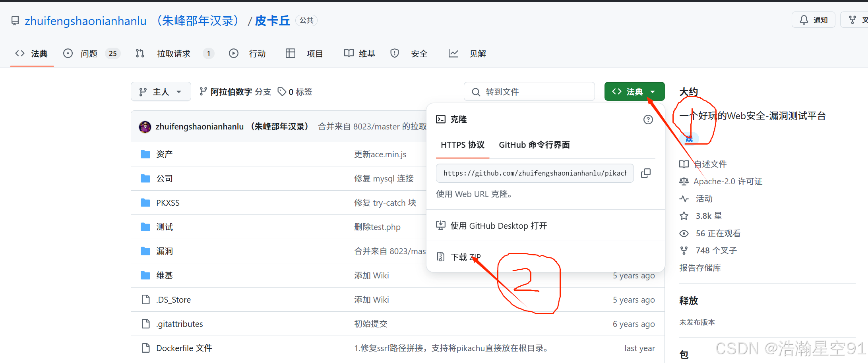Screen dimensions: 868x363
Task: Click the activity pulse icon beside 活动
Action: click(x=684, y=199)
